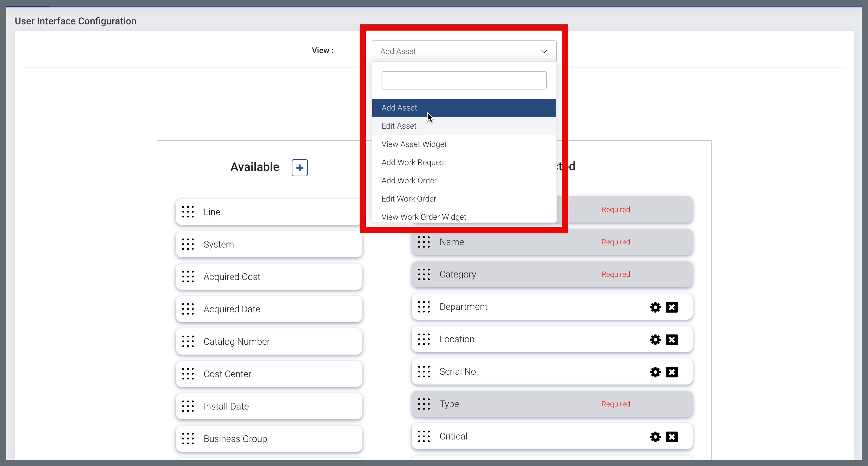Viewport: 868px width, 466px height.
Task: Remove Serial No. field with X icon
Action: click(672, 372)
